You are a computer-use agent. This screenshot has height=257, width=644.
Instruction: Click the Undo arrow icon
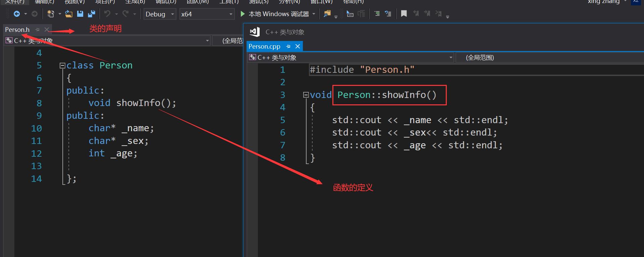click(x=107, y=14)
